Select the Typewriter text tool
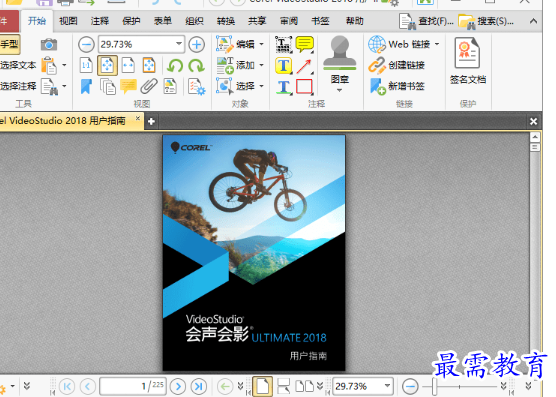 [284, 45]
